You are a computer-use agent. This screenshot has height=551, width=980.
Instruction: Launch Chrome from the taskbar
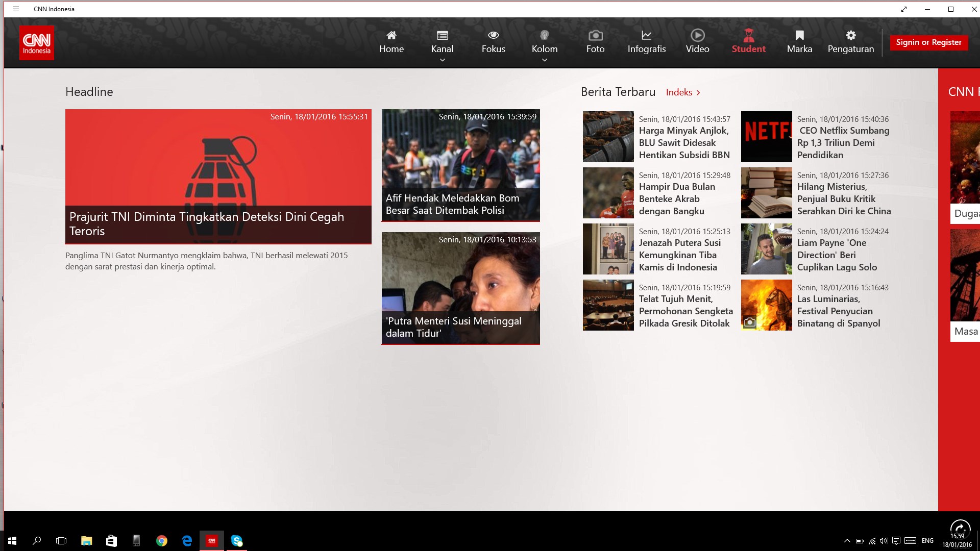[x=162, y=541]
